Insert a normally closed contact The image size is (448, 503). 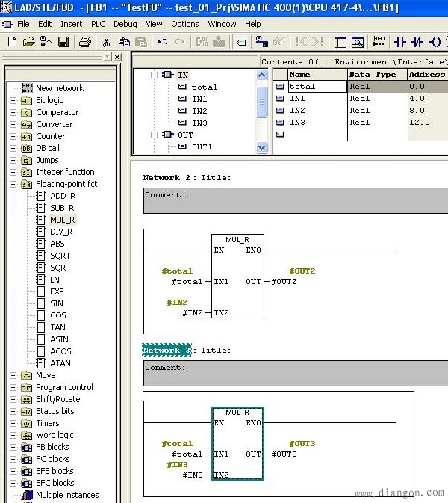(x=417, y=42)
